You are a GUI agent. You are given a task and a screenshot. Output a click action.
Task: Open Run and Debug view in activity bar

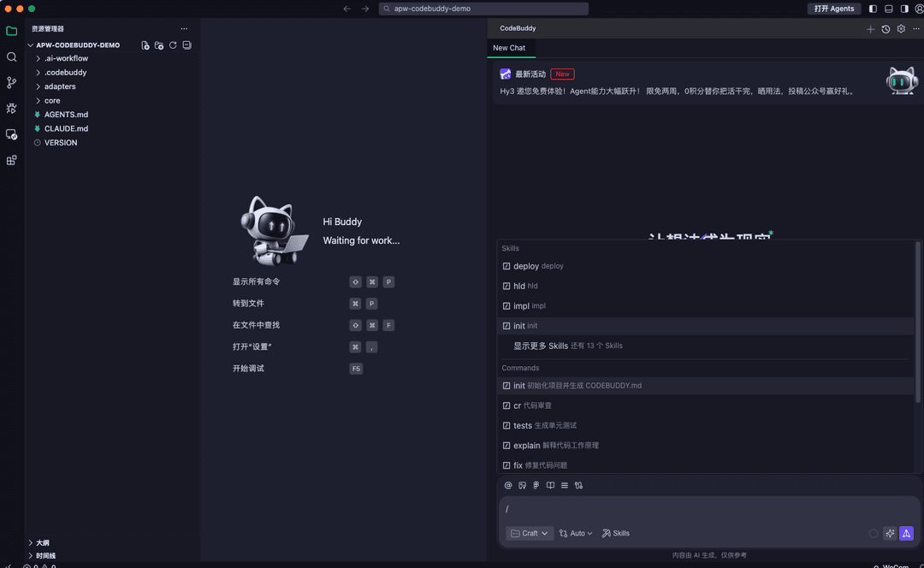[x=11, y=109]
